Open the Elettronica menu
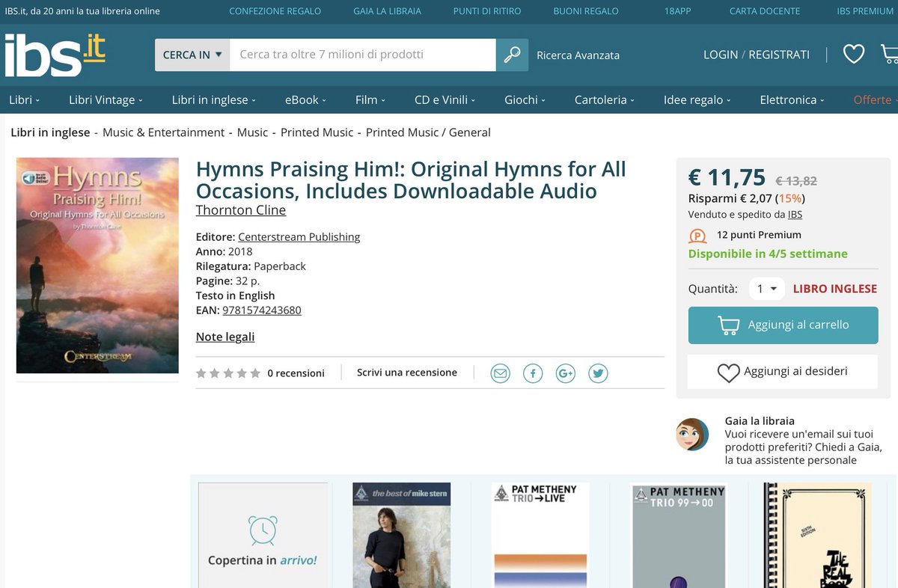This screenshot has width=898, height=588. click(x=792, y=99)
